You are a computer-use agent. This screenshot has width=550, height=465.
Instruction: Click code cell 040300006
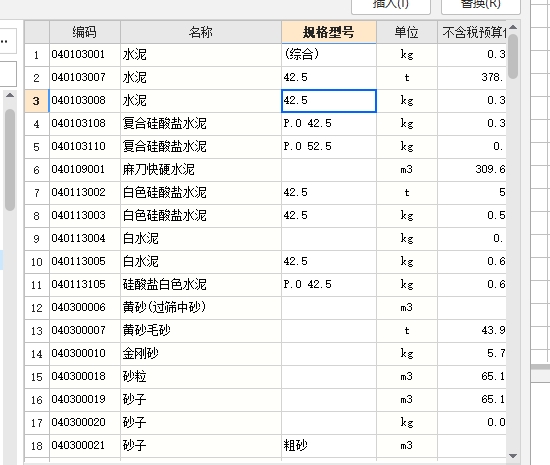click(x=85, y=308)
